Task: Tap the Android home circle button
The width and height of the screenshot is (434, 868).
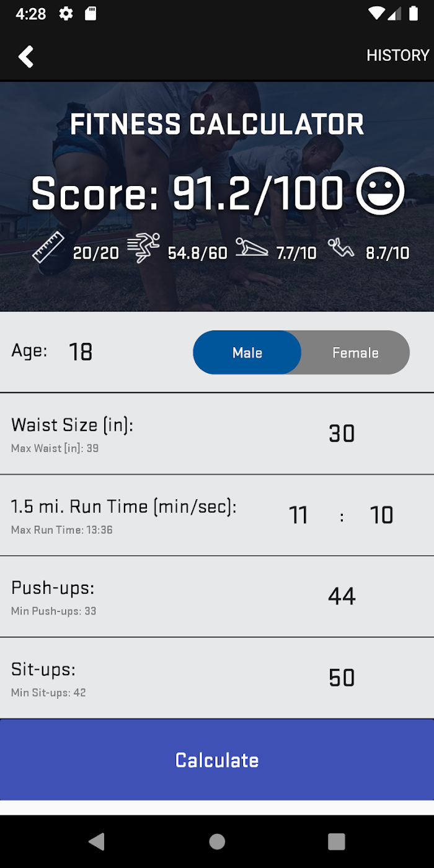Action: 217,841
